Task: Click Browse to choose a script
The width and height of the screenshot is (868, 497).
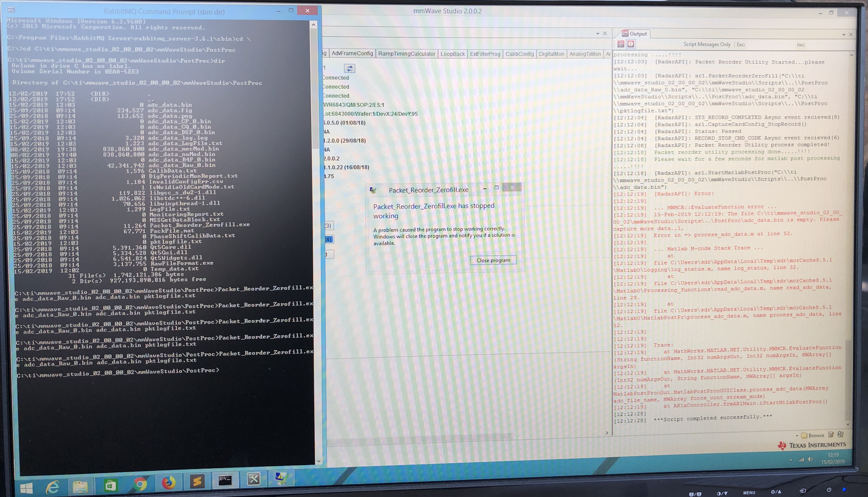Action: point(813,435)
